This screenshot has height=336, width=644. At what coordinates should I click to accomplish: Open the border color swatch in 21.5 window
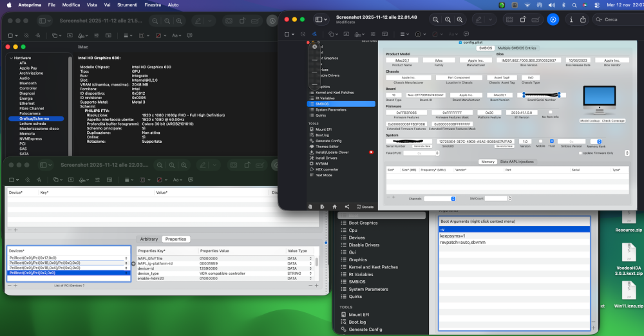(x=142, y=36)
